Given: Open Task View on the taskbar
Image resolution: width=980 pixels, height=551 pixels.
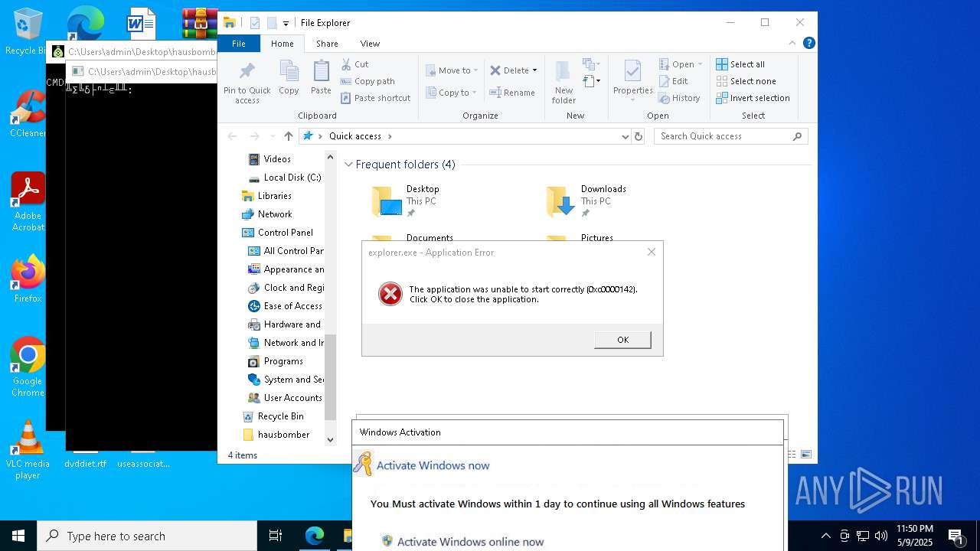Looking at the screenshot, I should (x=276, y=536).
